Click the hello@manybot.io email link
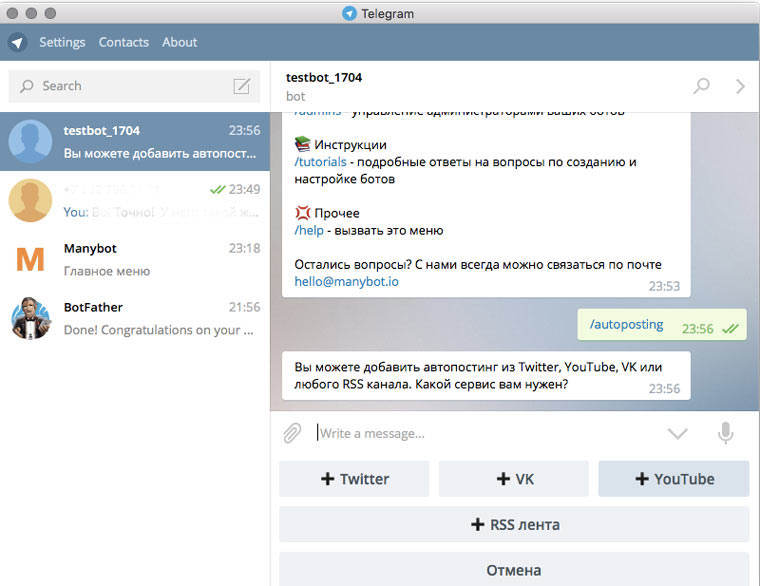 tap(347, 282)
